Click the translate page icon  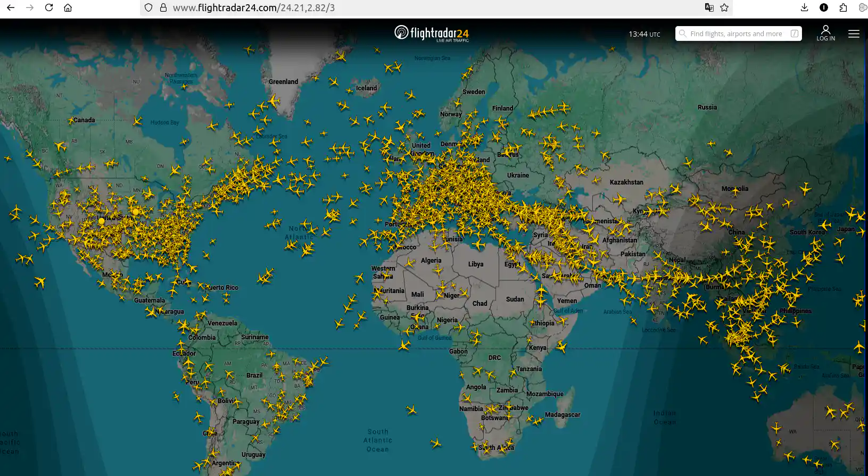(709, 7)
